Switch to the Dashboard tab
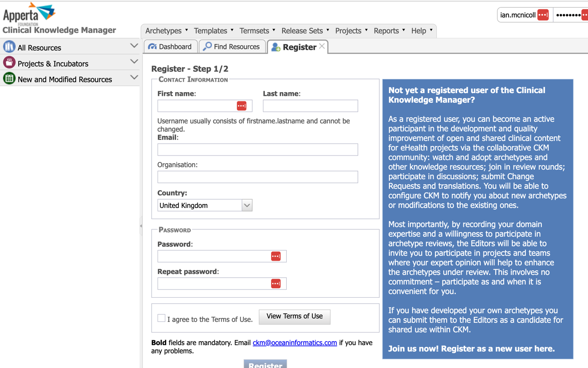This screenshot has width=588, height=368. tap(171, 47)
